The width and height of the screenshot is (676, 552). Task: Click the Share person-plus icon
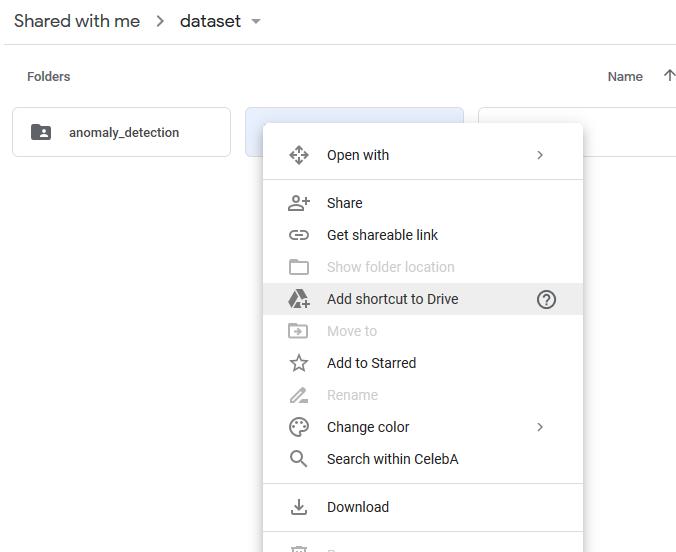tap(298, 203)
